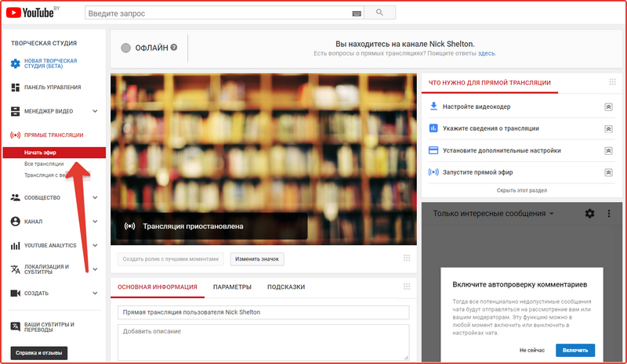
Task: Click the download icon by Настройте видеокодер
Action: coord(433,106)
